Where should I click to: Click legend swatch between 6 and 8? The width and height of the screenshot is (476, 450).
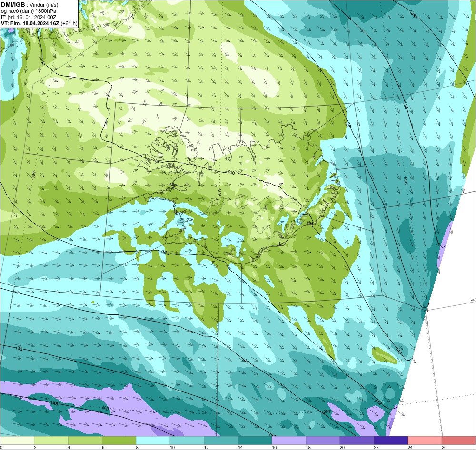click(x=119, y=440)
